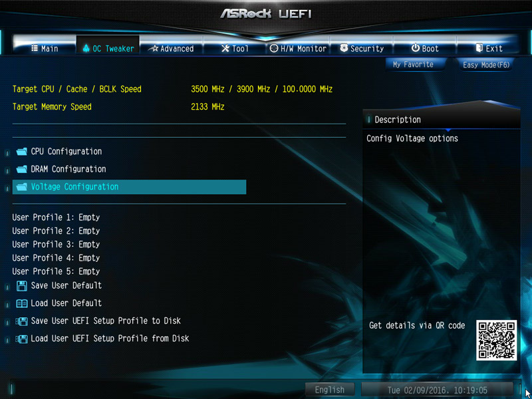Select User Profile 5: Empty
Screen dimensions: 532x399
coord(56,272)
